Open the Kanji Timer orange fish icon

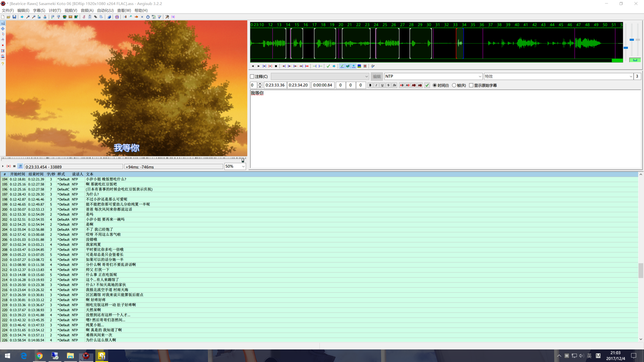click(x=136, y=17)
